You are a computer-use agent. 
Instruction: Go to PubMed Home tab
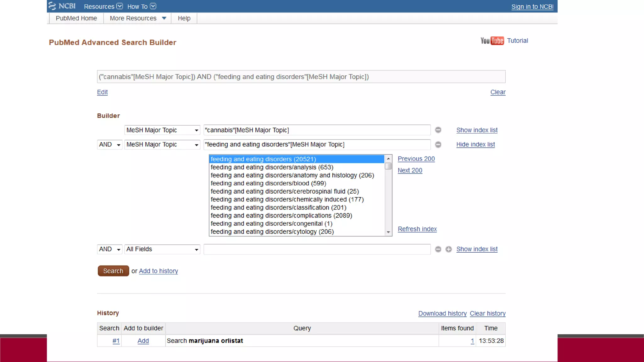[76, 18]
